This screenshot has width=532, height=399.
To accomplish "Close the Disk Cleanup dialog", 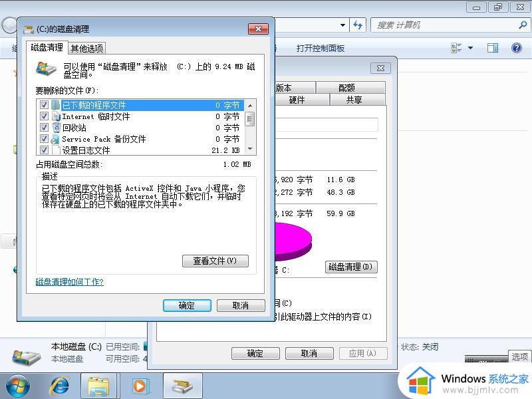I will coord(258,29).
